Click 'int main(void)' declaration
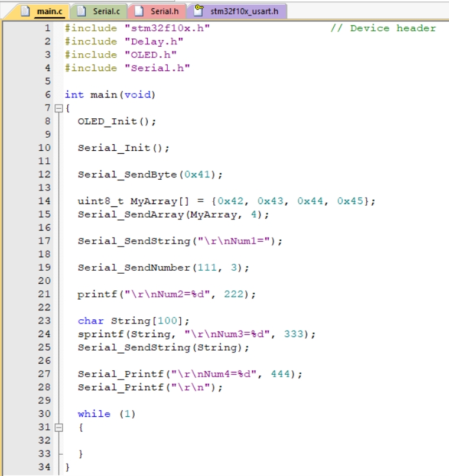Image resolution: width=449 pixels, height=476 pixels. click(110, 95)
